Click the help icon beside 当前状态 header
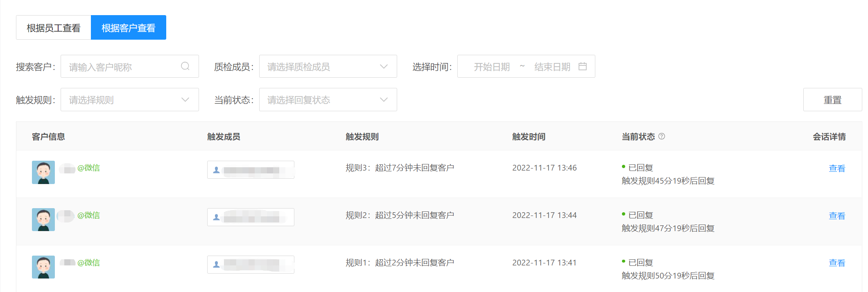The width and height of the screenshot is (868, 292). point(662,136)
